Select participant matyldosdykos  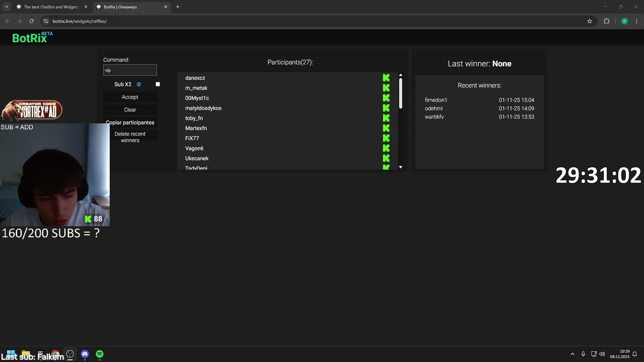click(203, 108)
